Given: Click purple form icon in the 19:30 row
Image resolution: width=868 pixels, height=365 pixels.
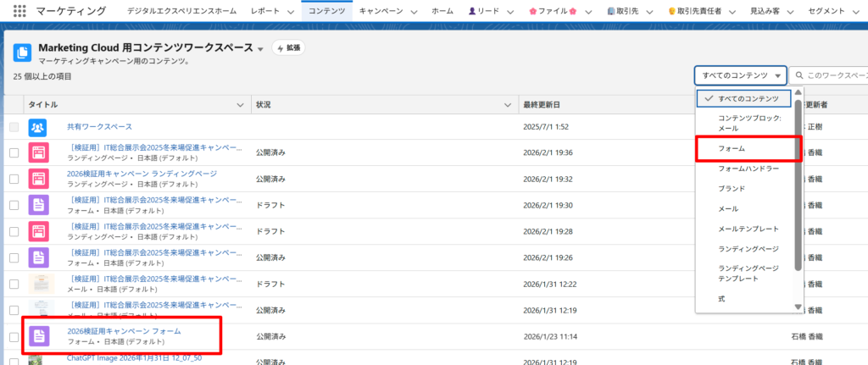Looking at the screenshot, I should tap(38, 205).
